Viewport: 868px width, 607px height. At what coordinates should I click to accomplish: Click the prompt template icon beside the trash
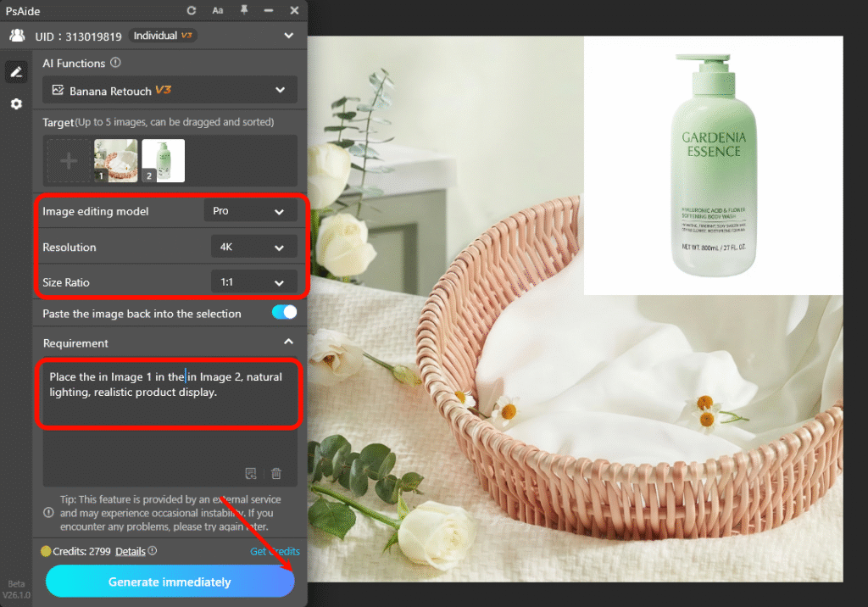pos(251,474)
